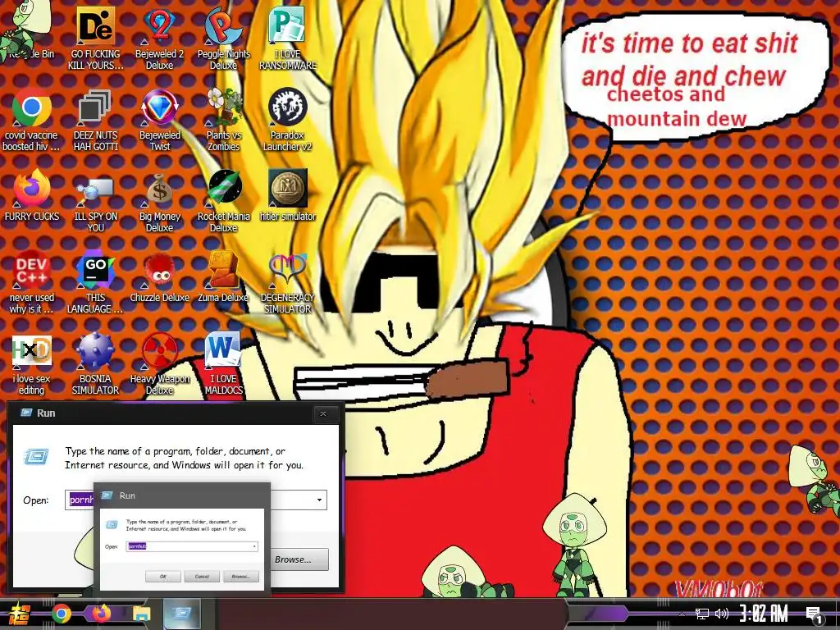
Task: Select the Word 'I LOVE MALDOCS' shortcut
Action: [x=223, y=363]
